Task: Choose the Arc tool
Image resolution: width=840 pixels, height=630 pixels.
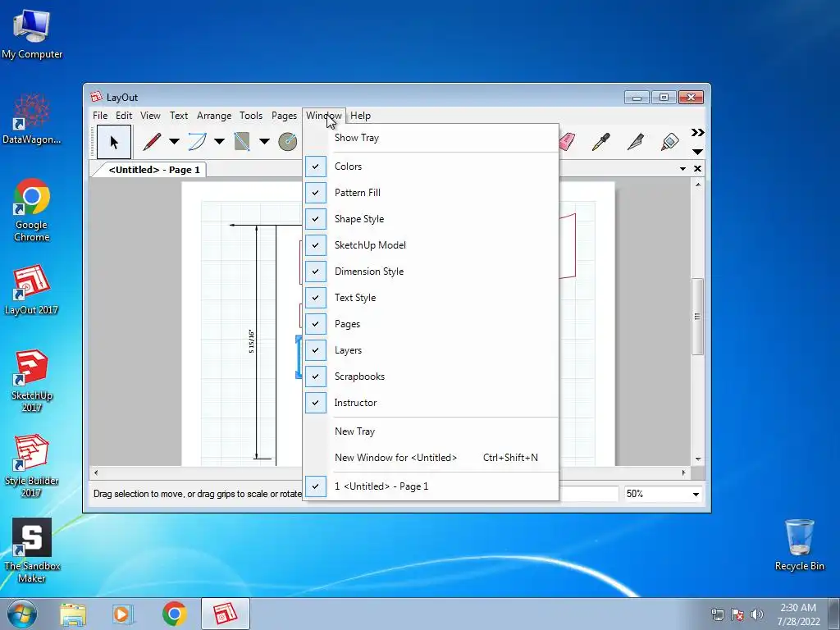Action: (197, 142)
